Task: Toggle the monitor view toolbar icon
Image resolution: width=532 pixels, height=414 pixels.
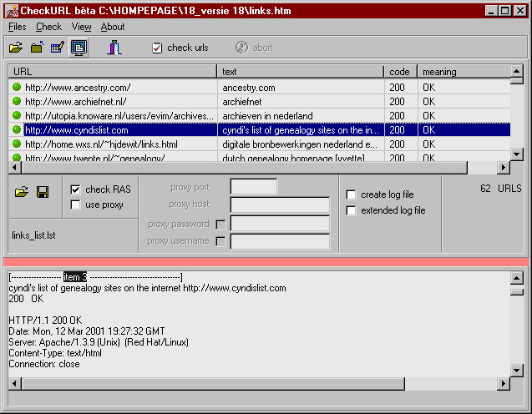Action: click(x=79, y=48)
